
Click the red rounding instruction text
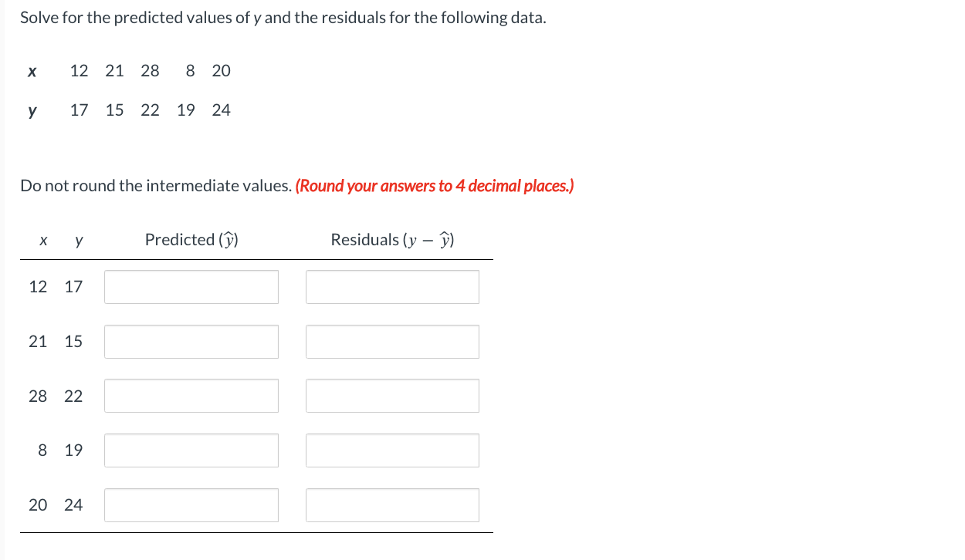click(x=435, y=185)
